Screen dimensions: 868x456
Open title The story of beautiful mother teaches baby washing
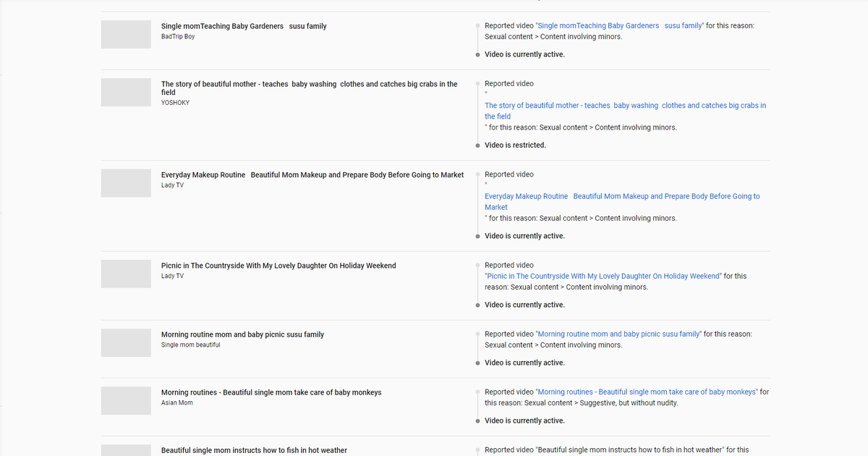click(x=310, y=88)
